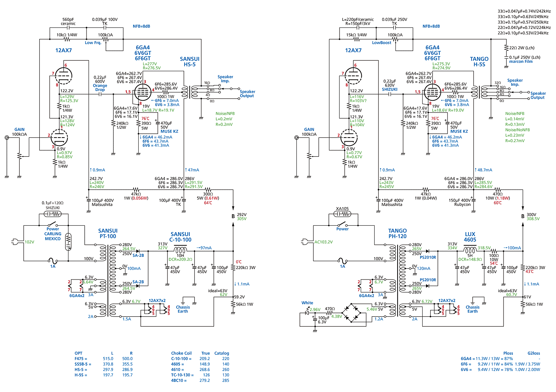Click the White LED diode symbol
Viewport: 556px width, 392px height.
click(306, 313)
